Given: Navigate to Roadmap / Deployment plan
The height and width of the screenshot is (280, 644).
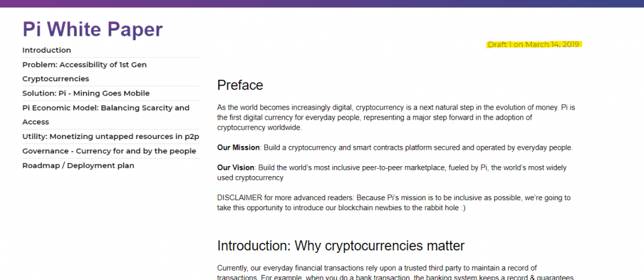Looking at the screenshot, I should tap(78, 165).
